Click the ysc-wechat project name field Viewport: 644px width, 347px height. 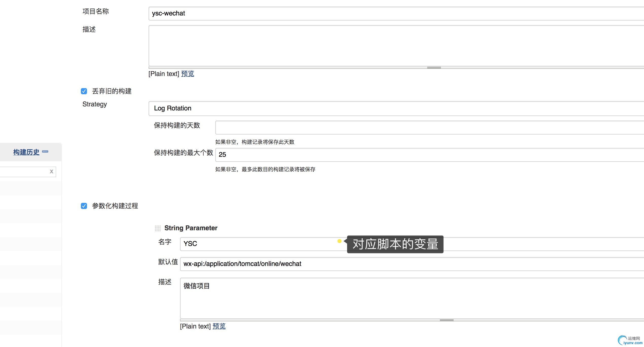tap(396, 13)
